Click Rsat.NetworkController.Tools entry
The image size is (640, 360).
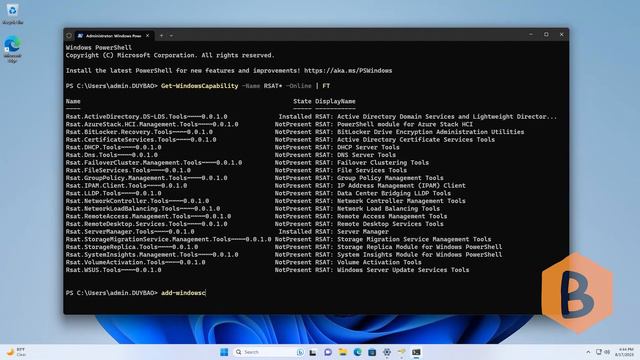[137, 201]
